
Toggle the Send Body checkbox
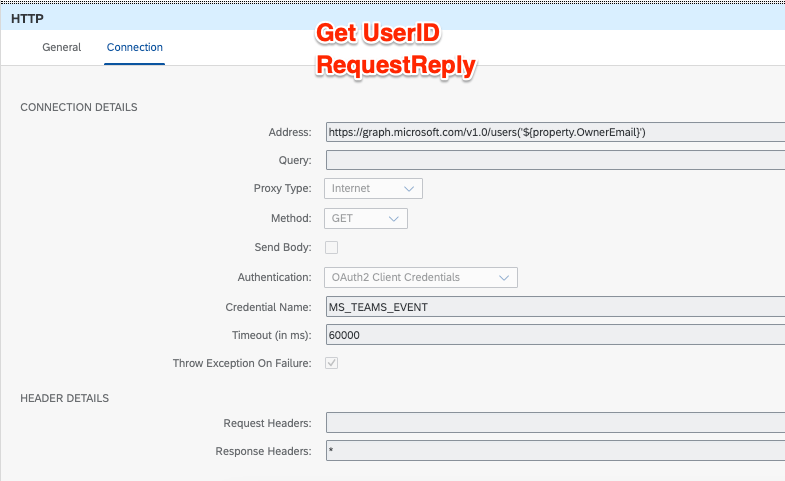click(x=331, y=247)
